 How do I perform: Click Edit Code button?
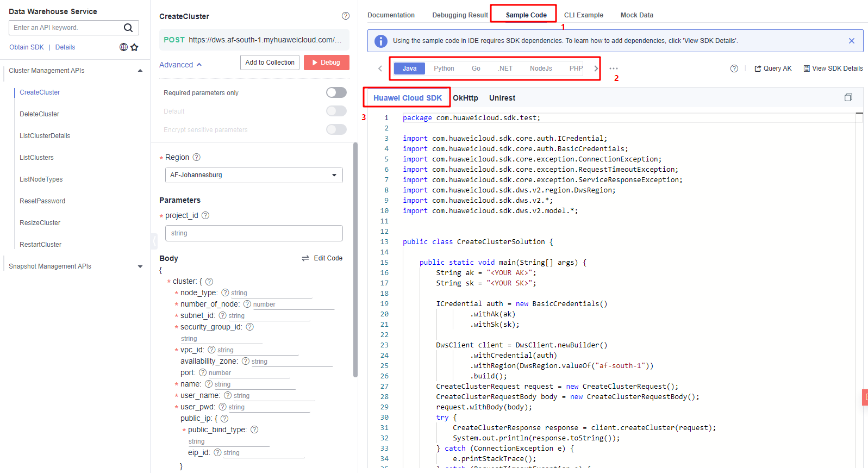[x=322, y=258]
